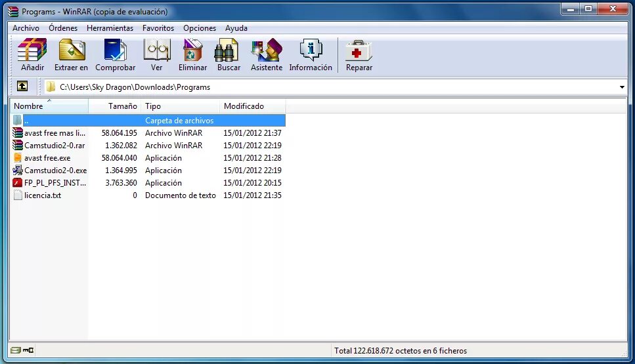Open the Archivo menu
635x364 pixels.
[x=26, y=28]
